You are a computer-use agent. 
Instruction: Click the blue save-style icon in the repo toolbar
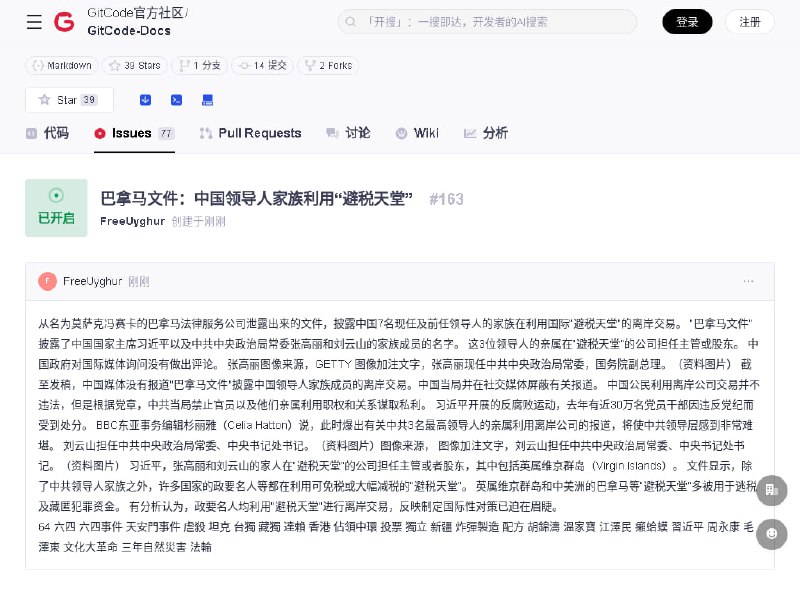click(x=207, y=100)
